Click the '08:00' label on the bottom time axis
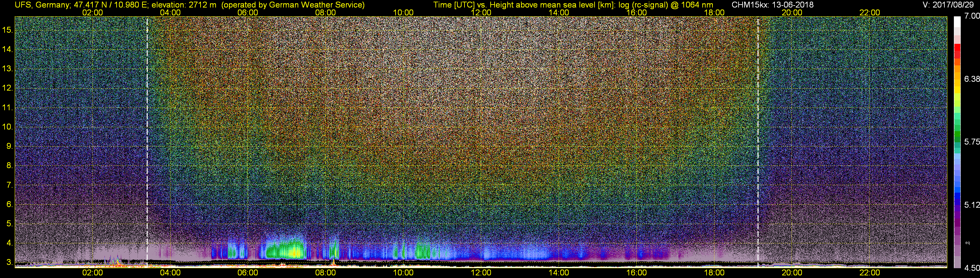The image size is (980, 278). [x=326, y=273]
